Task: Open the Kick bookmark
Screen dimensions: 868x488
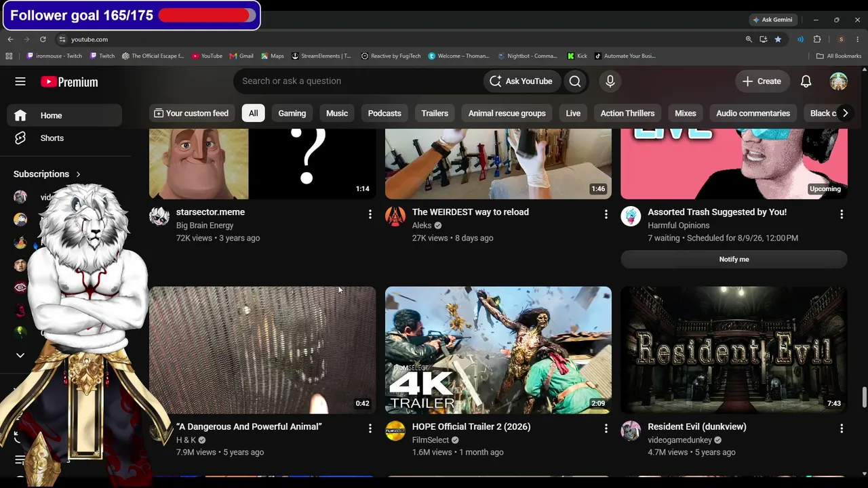Action: click(x=577, y=56)
